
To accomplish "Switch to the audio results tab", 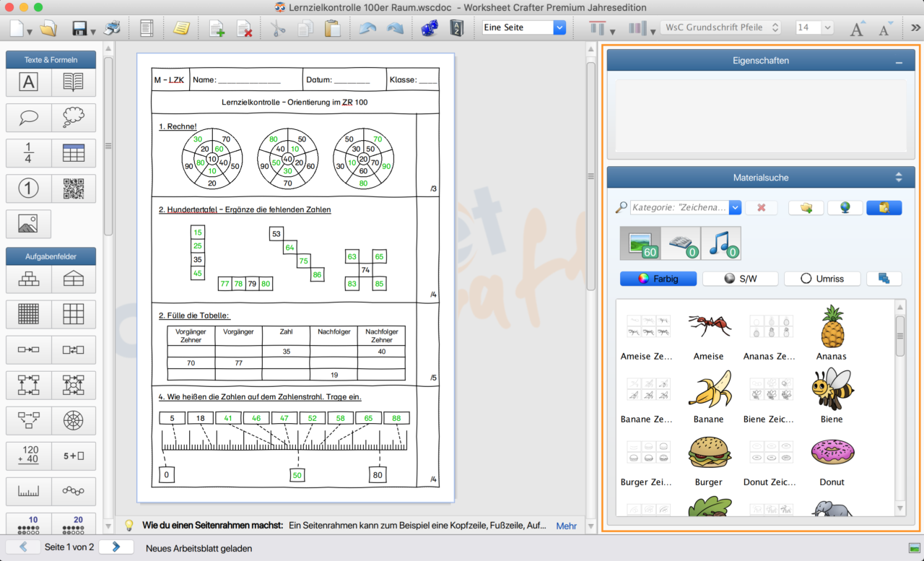I will [x=720, y=243].
